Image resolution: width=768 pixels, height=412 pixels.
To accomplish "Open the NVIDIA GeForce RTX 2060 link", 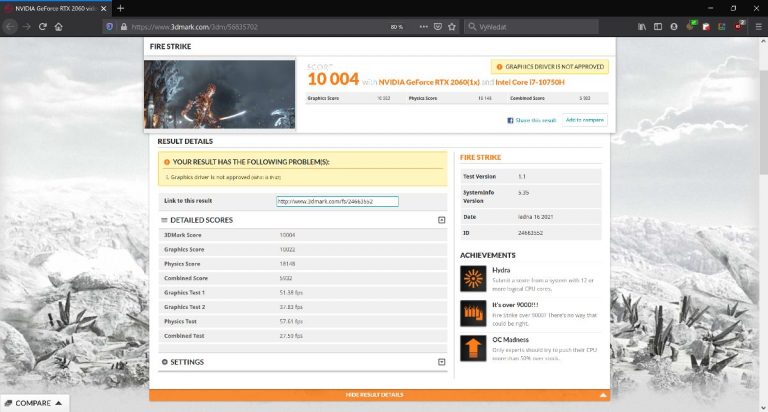I will click(430, 81).
